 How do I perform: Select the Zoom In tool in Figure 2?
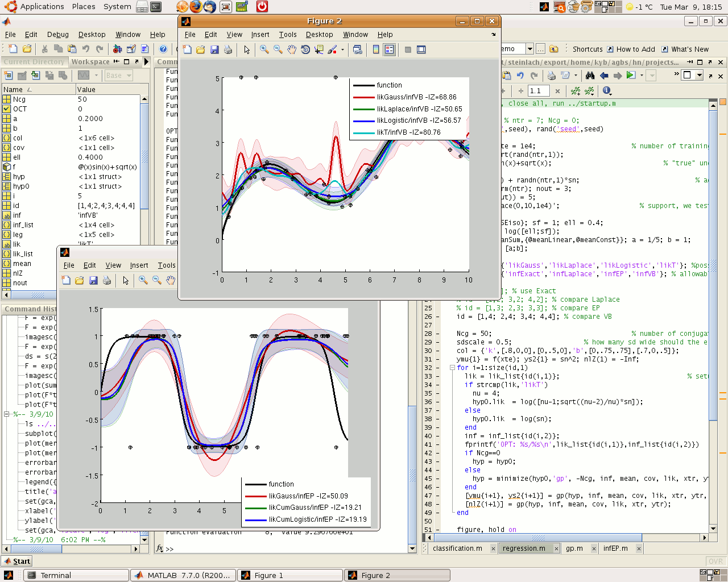[x=264, y=49]
